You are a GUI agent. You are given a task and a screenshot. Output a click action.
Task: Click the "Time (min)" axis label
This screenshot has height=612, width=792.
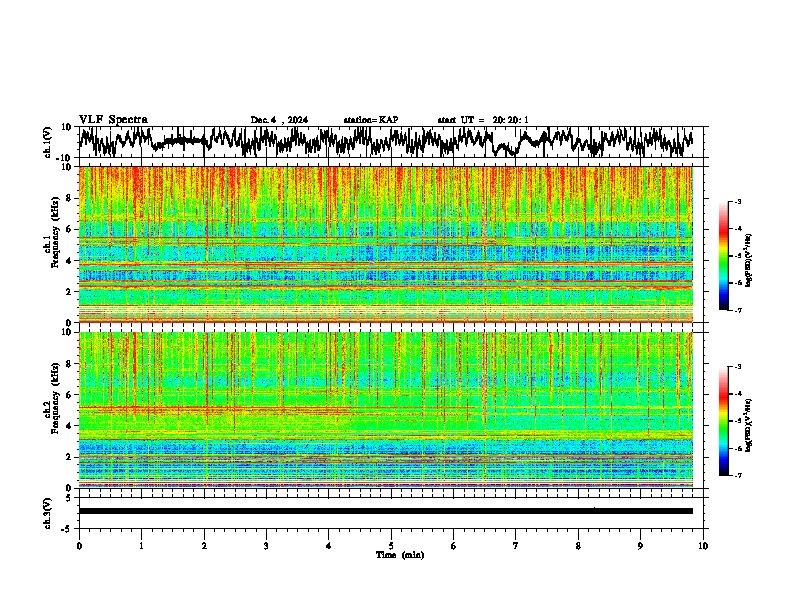pos(400,555)
